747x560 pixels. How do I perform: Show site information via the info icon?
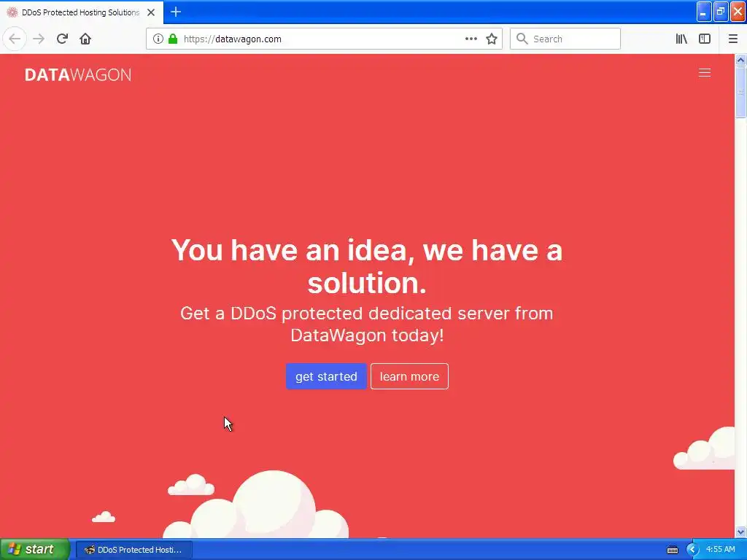click(x=158, y=39)
